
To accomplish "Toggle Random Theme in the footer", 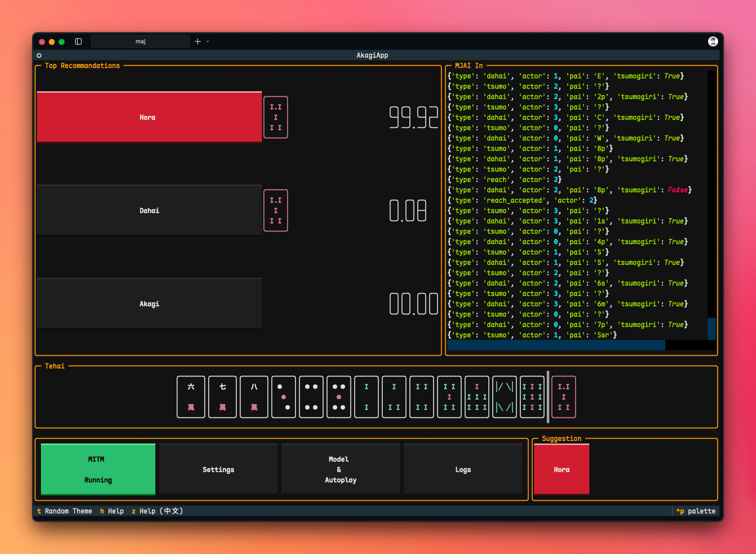I will tap(65, 511).
